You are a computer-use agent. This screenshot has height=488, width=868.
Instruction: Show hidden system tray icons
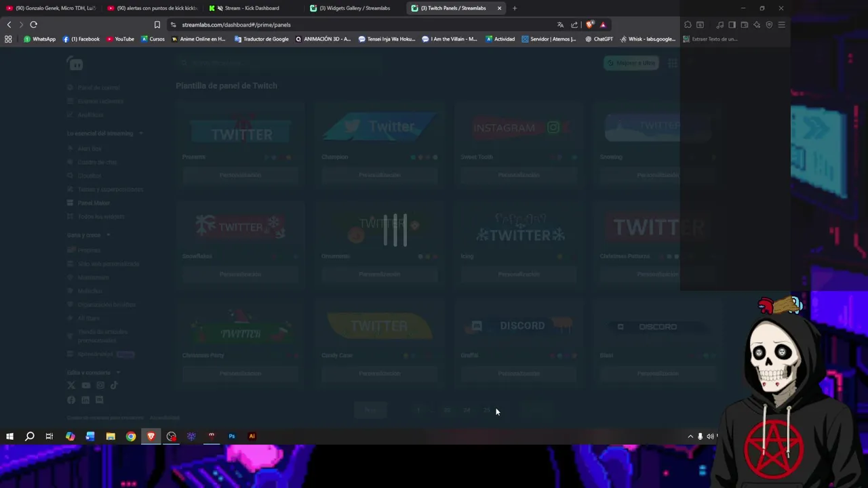click(690, 436)
